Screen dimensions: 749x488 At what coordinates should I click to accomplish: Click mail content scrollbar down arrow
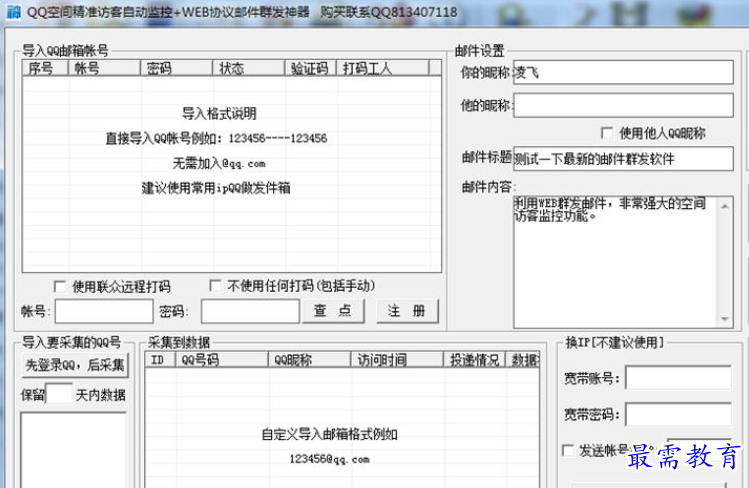(725, 319)
